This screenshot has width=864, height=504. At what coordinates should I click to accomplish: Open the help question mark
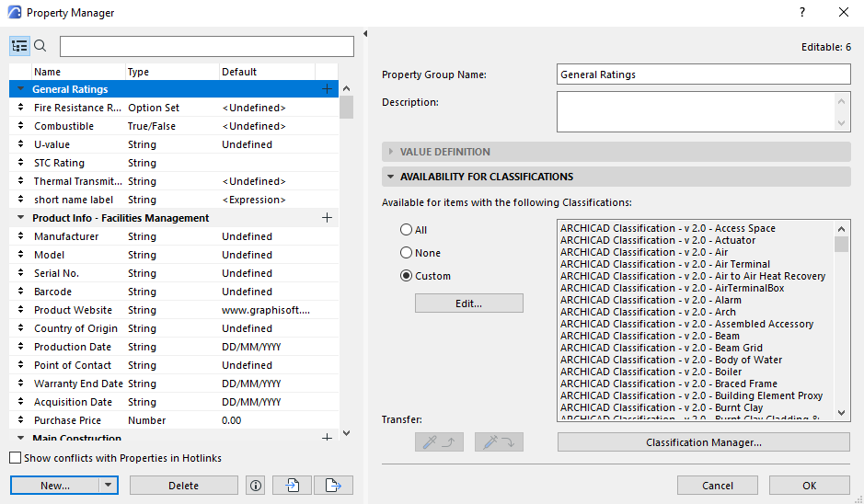point(802,12)
